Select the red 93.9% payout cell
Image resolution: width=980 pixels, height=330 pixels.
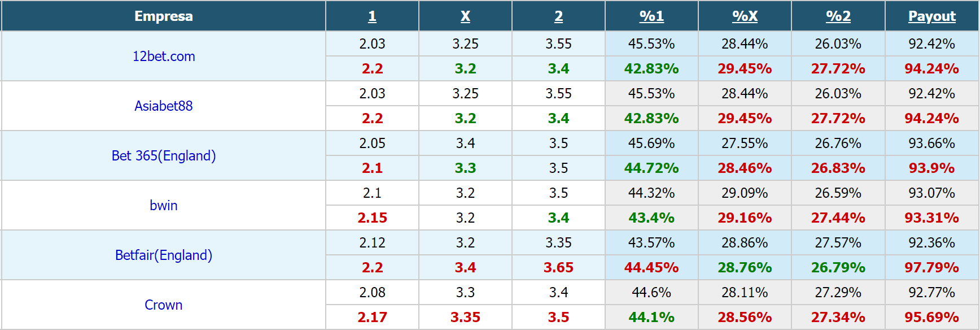tap(932, 168)
